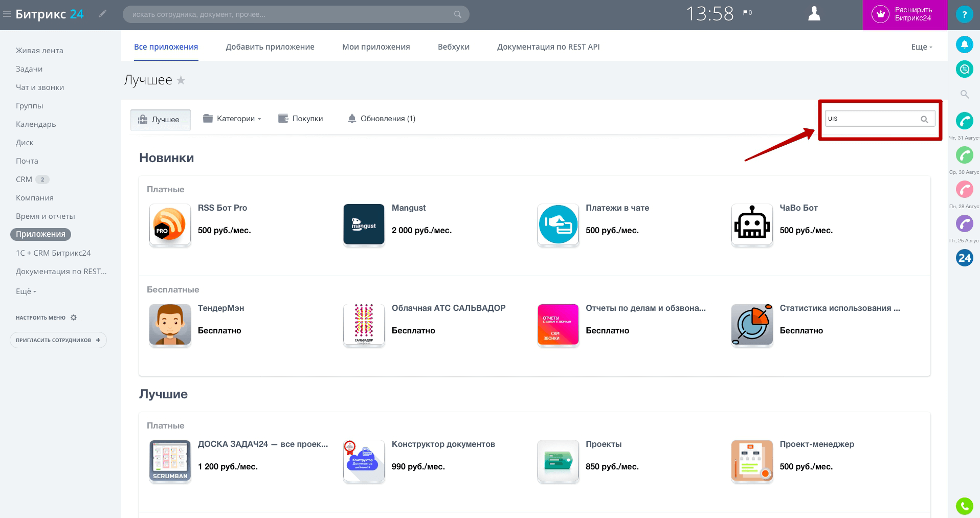Open the Mangust app icon
The image size is (980, 518).
[x=364, y=224]
